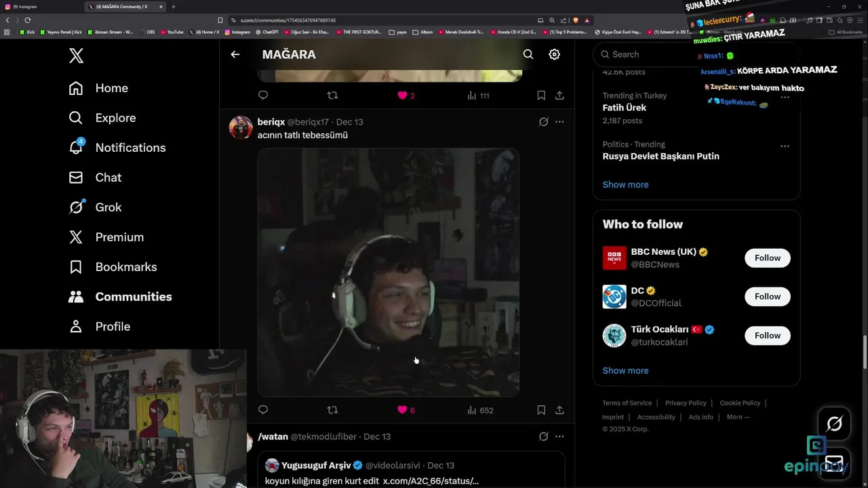
Task: Go to Home in X sidebar
Action: click(98, 88)
